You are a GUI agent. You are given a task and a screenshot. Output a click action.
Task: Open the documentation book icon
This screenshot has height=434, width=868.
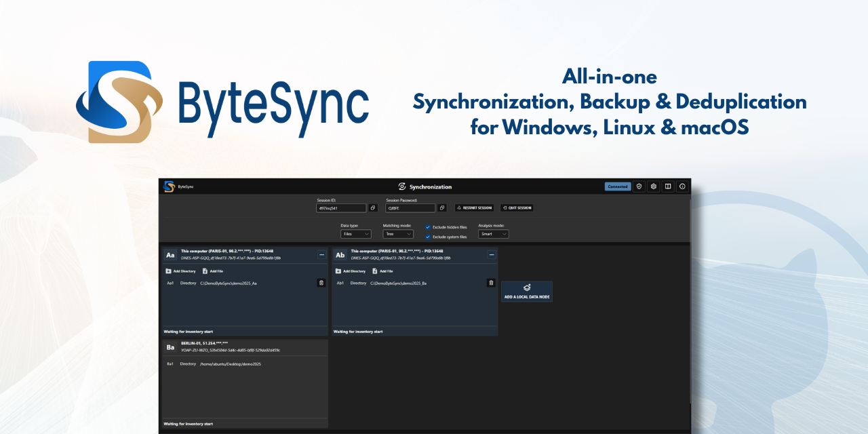click(x=667, y=186)
